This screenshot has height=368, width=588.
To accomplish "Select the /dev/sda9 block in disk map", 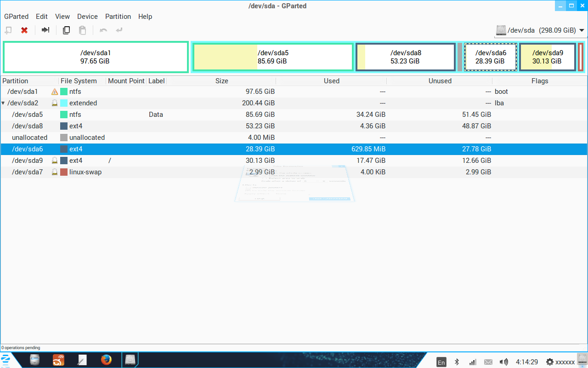I will (x=547, y=57).
